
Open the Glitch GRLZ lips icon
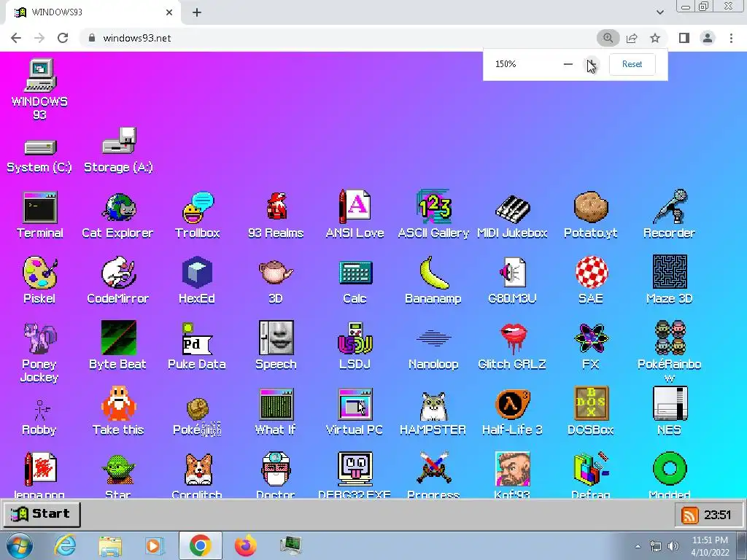tap(513, 338)
